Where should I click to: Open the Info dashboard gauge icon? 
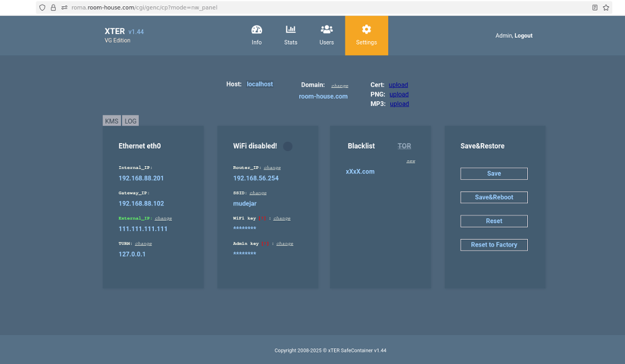click(256, 30)
